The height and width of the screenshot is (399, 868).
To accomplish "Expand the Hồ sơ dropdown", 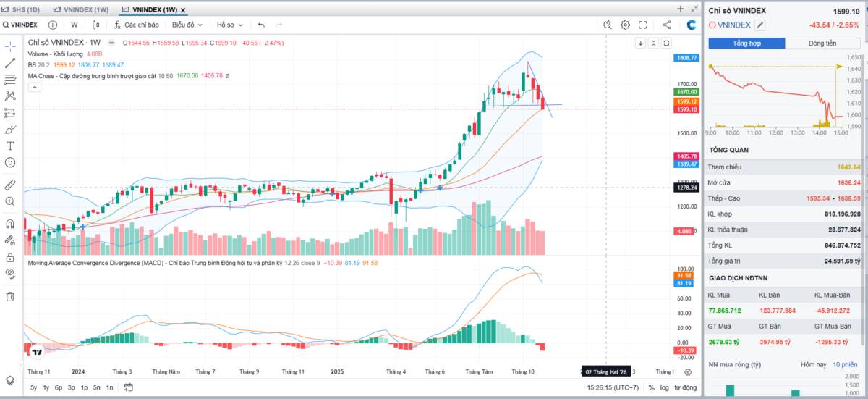I will 230,25.
